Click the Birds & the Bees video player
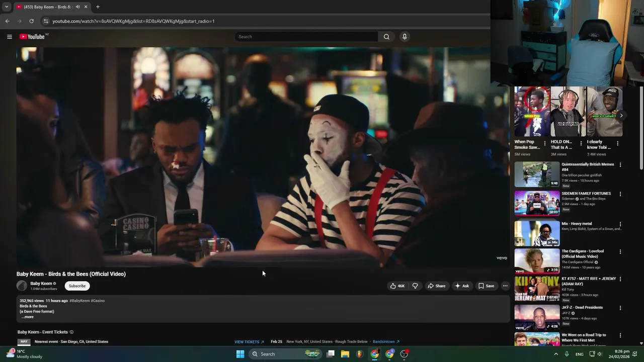 [263, 157]
